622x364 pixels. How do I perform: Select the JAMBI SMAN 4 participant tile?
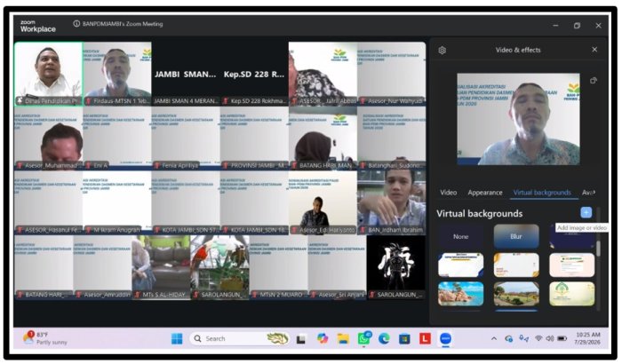(x=186, y=74)
